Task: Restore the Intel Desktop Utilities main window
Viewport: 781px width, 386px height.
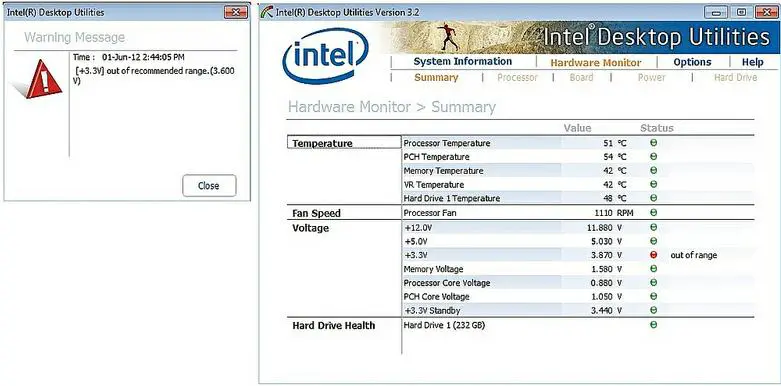Action: tap(741, 12)
